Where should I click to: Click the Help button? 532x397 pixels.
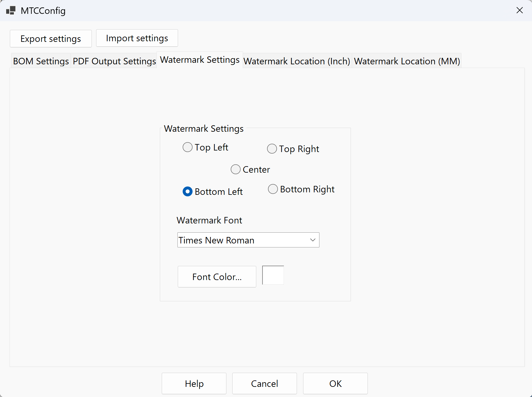[x=194, y=383]
